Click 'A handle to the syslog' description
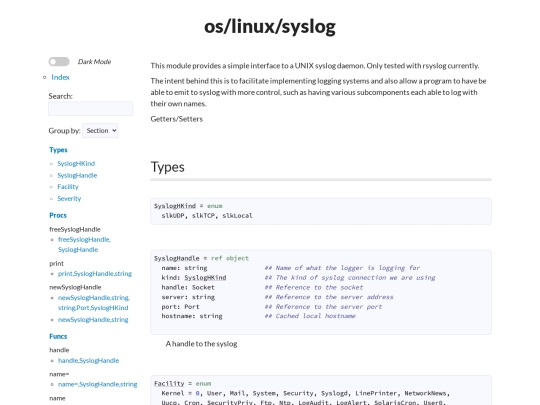This screenshot has height=405, width=540. pyautogui.click(x=201, y=344)
